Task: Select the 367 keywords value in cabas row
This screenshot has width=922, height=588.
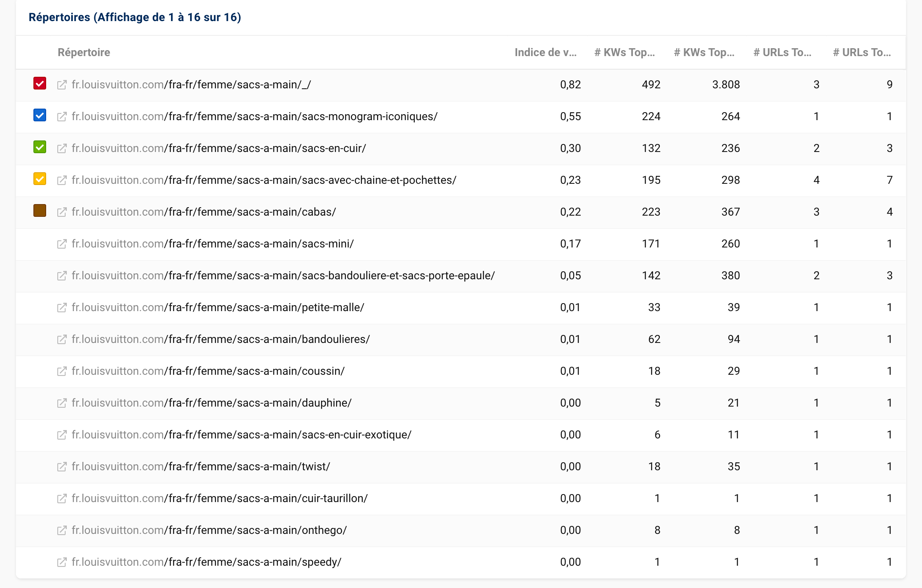Action: (x=731, y=212)
